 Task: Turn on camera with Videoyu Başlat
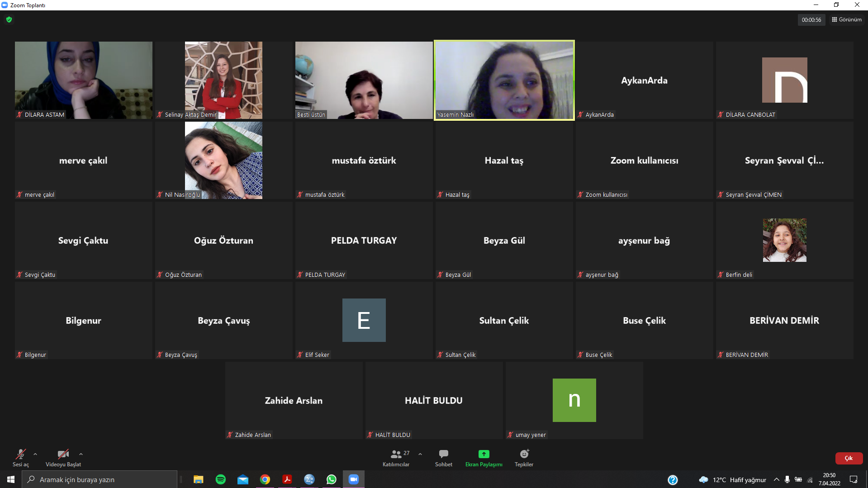pyautogui.click(x=63, y=458)
